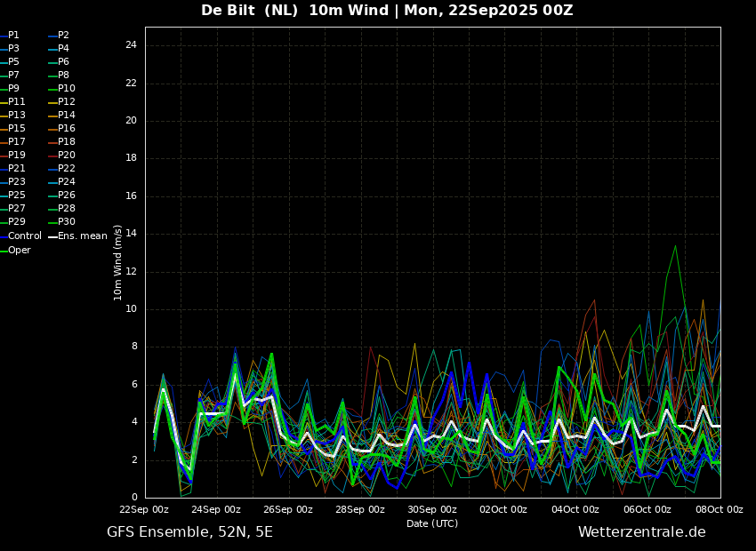Click the chart title De Bilt (NL)
756x551 pixels.
(249, 10)
